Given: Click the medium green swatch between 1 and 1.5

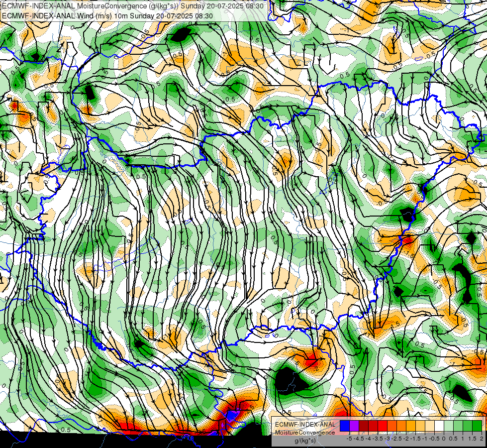Looking at the screenshot, I should coord(468,426).
